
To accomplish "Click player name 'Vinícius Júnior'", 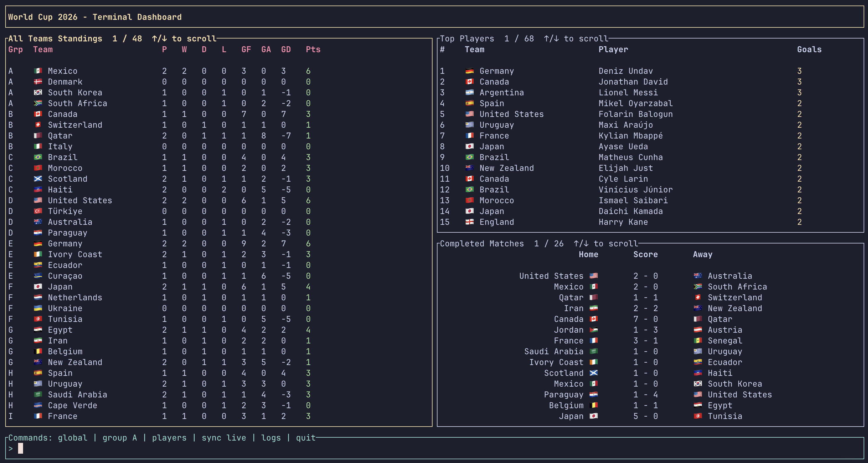I will [x=635, y=189].
